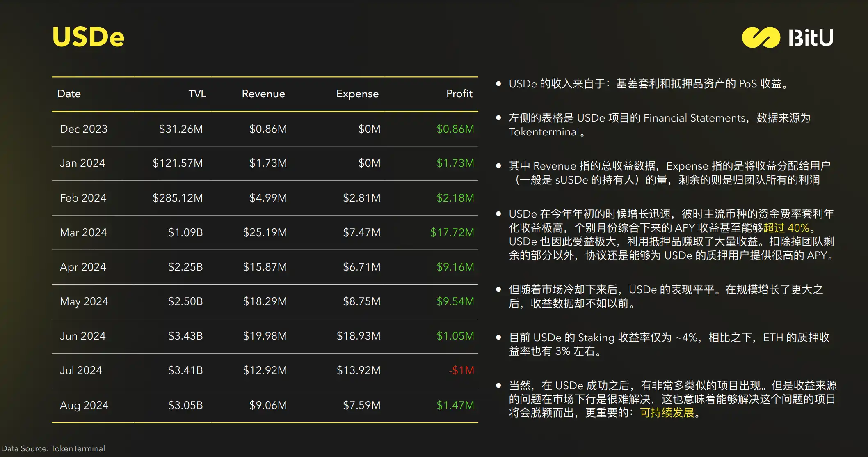This screenshot has height=457, width=868.
Task: Click the Mar 2024 profit value $17.72M
Action: 452,232
